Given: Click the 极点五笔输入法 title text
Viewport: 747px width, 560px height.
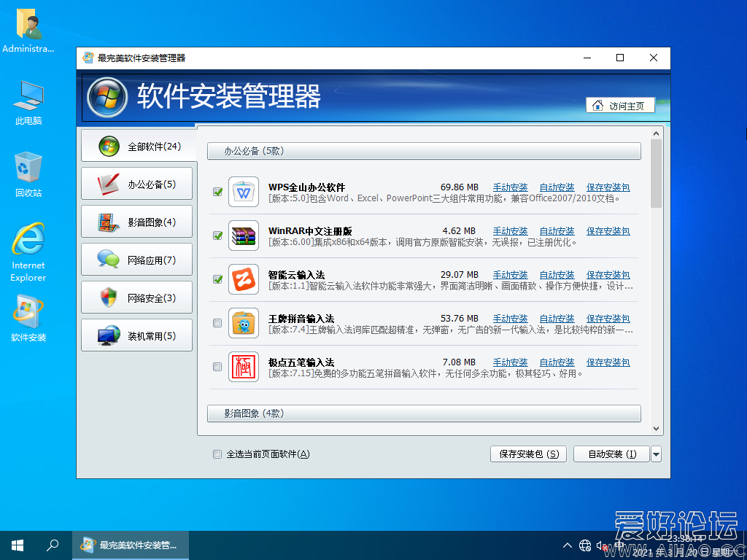Looking at the screenshot, I should coord(301,363).
